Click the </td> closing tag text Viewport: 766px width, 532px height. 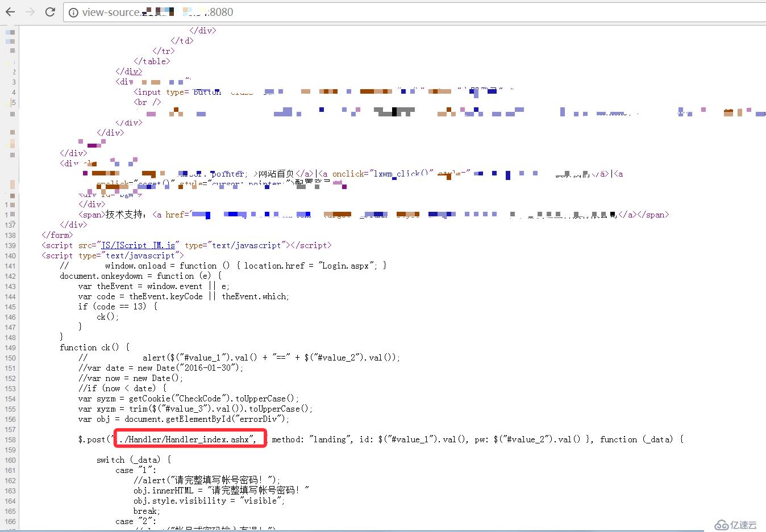click(182, 41)
